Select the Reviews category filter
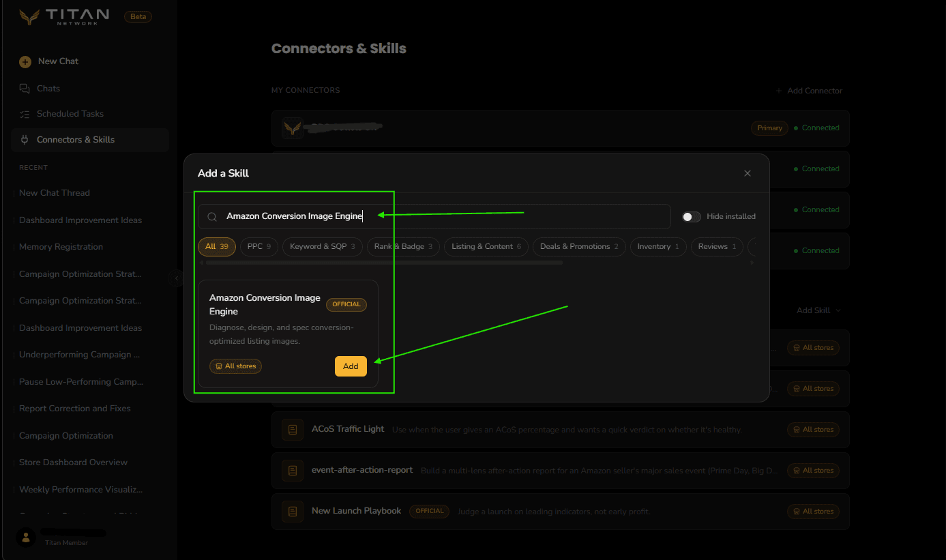The image size is (946, 560). point(718,246)
